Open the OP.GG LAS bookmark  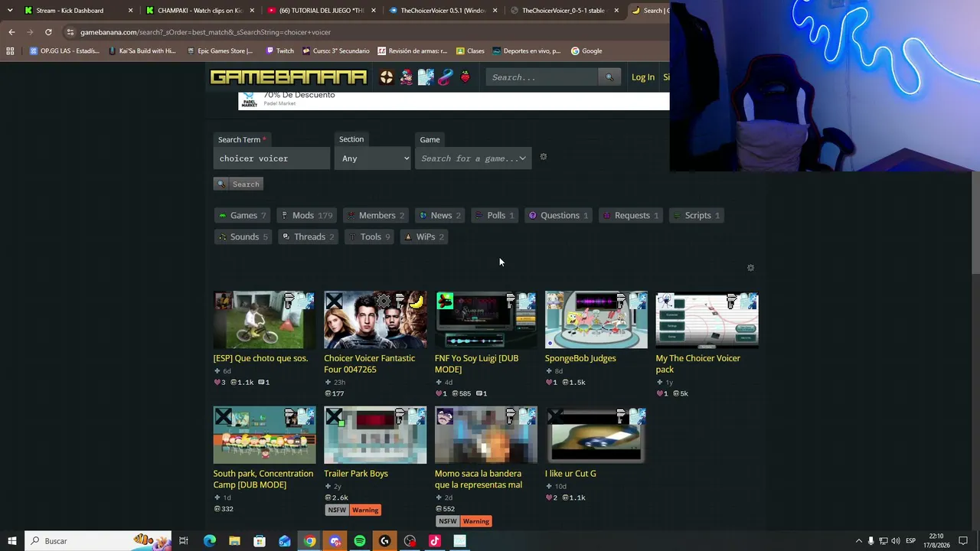point(64,51)
